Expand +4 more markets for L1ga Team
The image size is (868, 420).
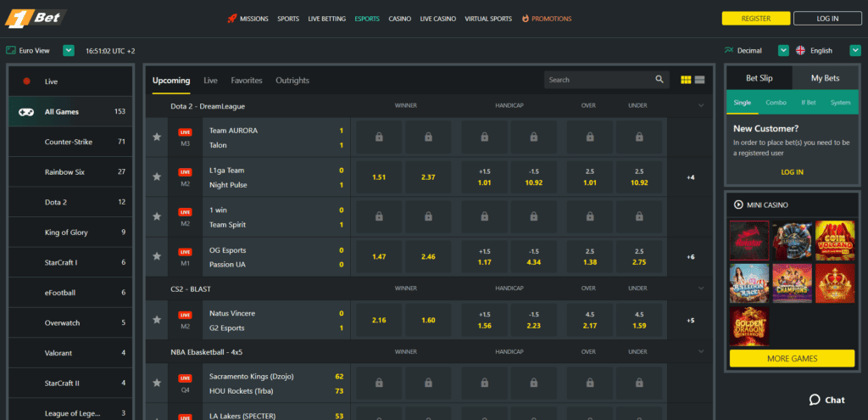[690, 177]
